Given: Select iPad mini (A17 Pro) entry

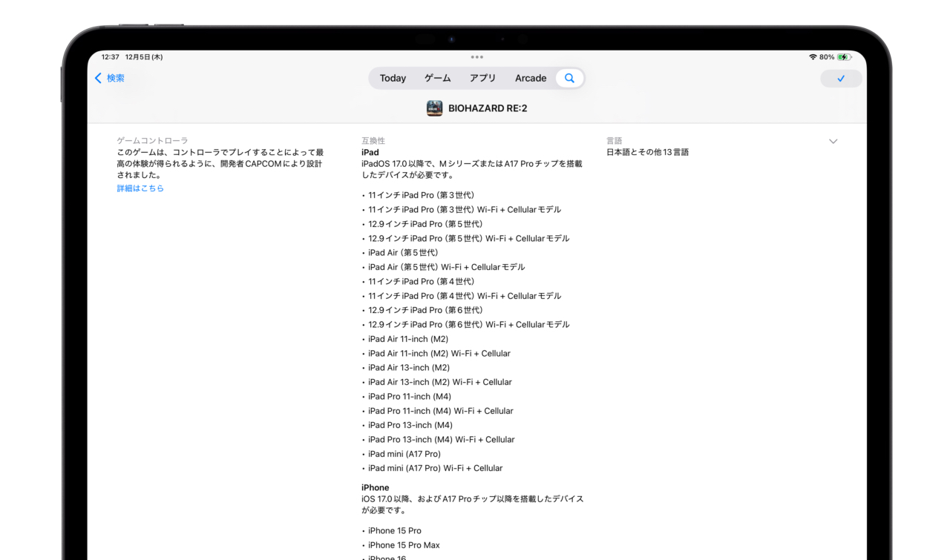Looking at the screenshot, I should [404, 454].
